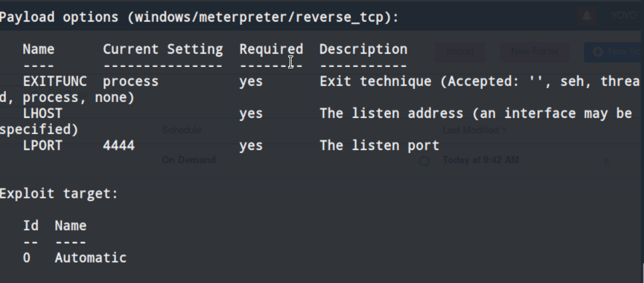Click the notifications bell icon
Image resolution: width=644 pixels, height=283 pixels.
587,16
